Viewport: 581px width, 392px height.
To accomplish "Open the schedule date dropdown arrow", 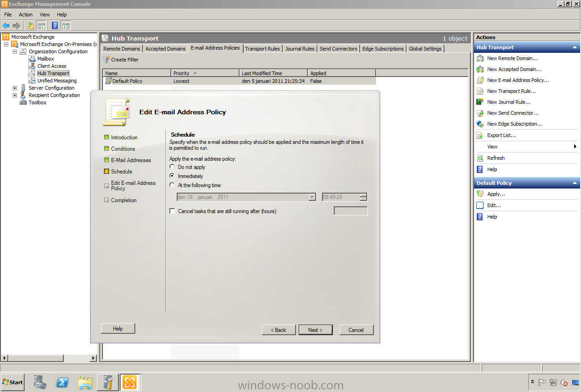I will (x=312, y=197).
